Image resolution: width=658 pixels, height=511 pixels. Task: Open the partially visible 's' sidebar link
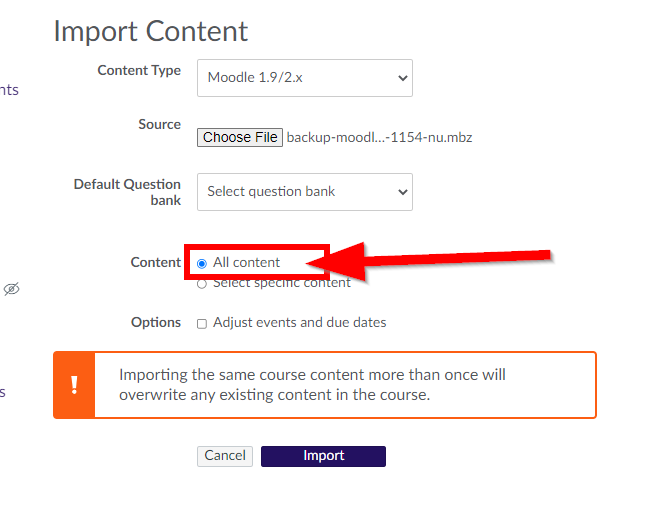[3, 392]
